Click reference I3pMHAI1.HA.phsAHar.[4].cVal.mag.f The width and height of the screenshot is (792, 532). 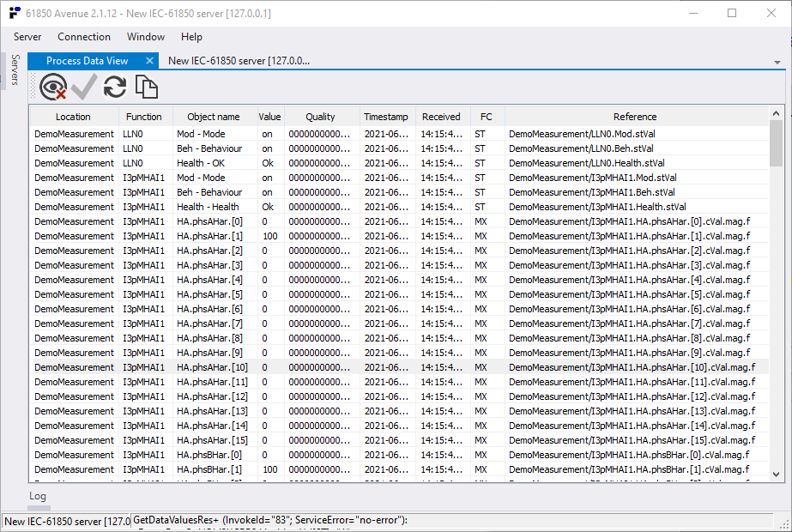click(629, 280)
